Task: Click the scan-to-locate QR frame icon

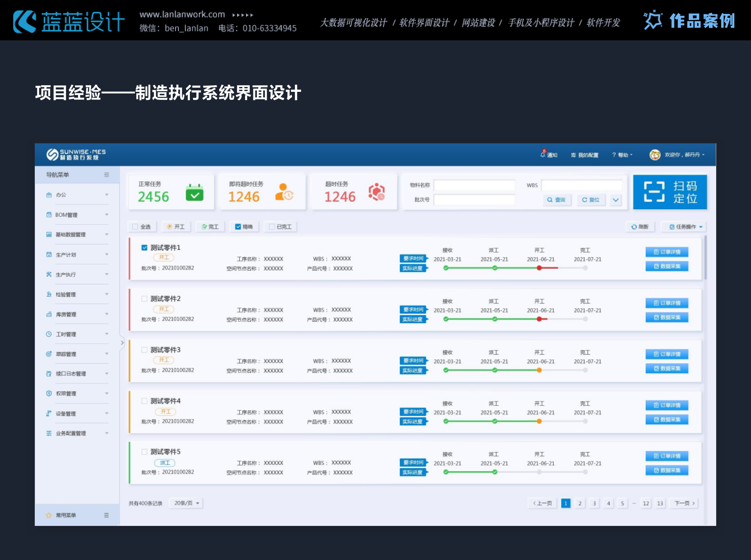Action: click(x=654, y=192)
